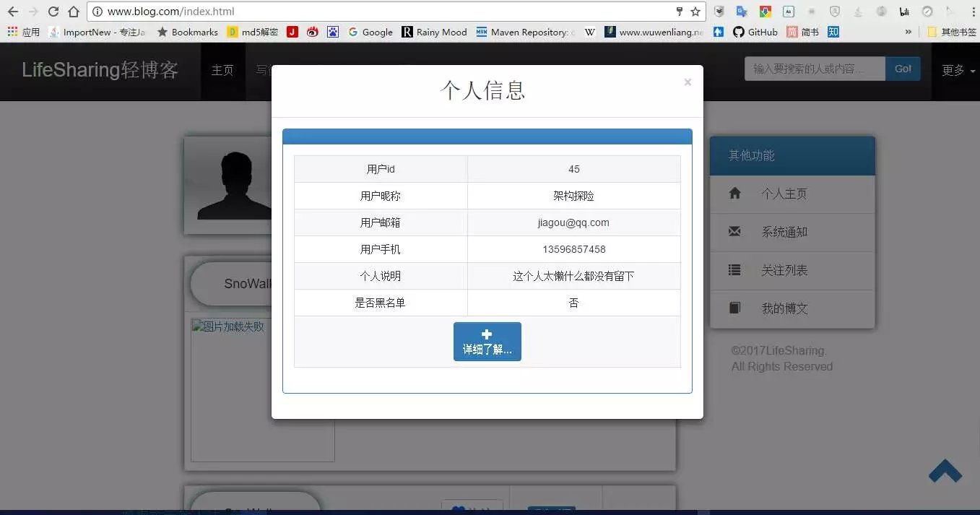Click the browser forward arrow
This screenshot has width=980, height=515.
point(32,12)
